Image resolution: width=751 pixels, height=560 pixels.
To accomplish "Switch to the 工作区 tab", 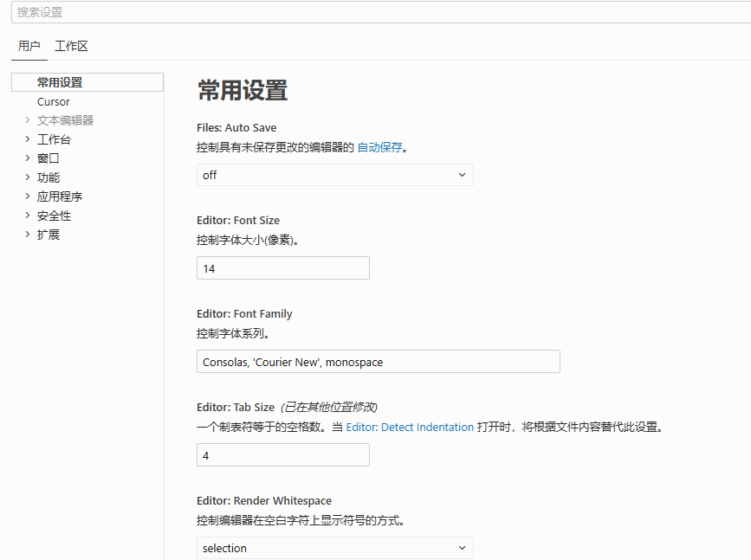I will 71,47.
